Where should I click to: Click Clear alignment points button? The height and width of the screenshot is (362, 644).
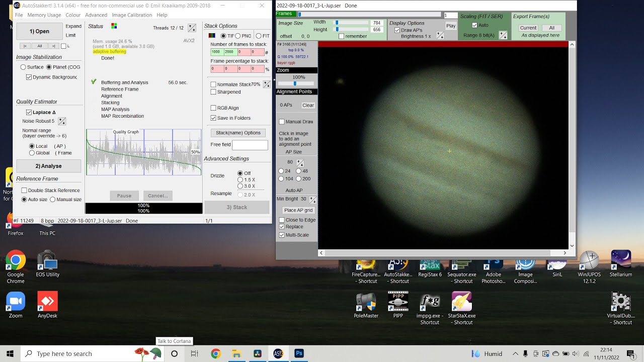pos(308,105)
